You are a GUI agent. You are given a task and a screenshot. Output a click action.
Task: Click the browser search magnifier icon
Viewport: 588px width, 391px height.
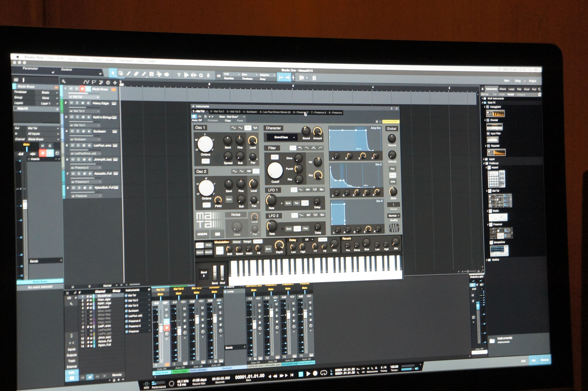(x=539, y=89)
